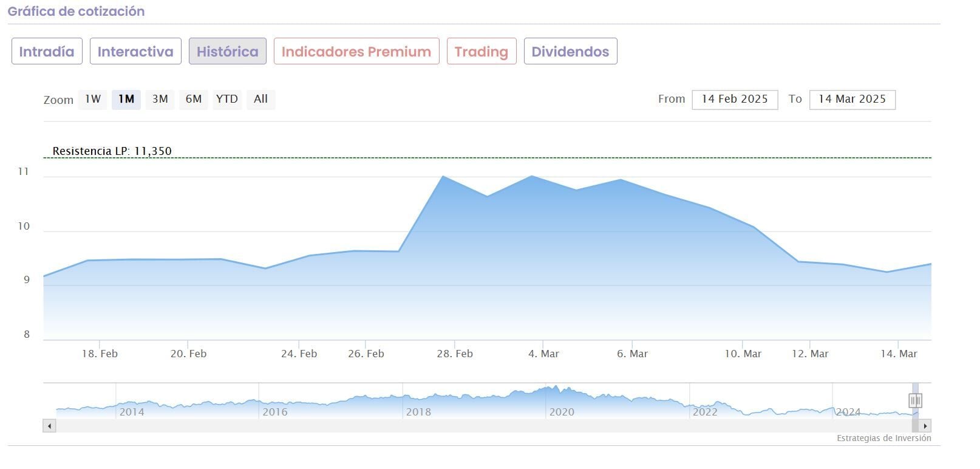Open Indicadores Premium tab
Viewport: 980px width, 469px height.
point(356,52)
